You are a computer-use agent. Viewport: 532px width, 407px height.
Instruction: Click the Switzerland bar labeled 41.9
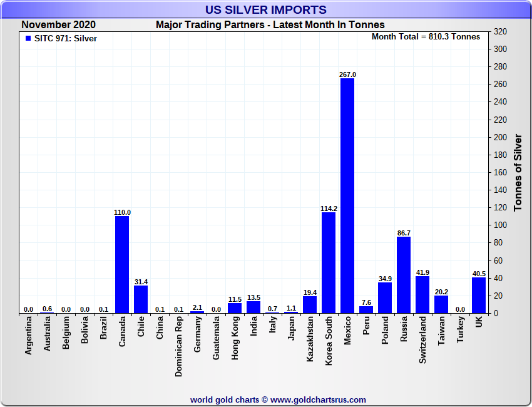422,294
